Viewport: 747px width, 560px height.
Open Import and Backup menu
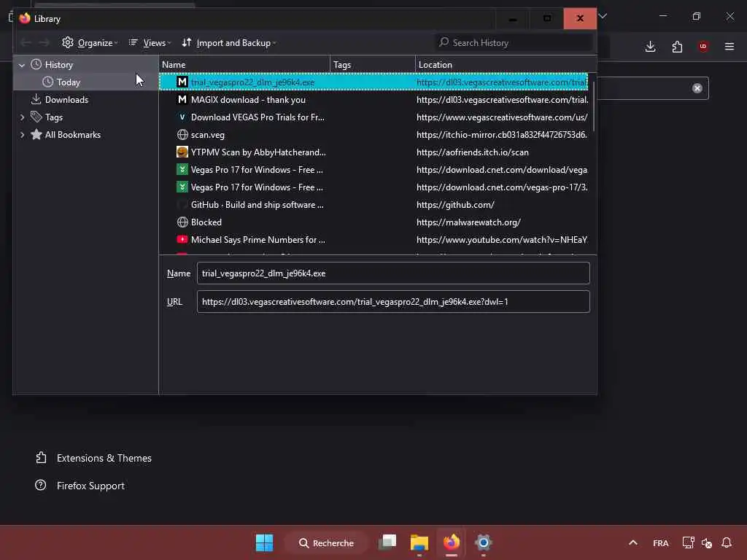[x=228, y=43]
